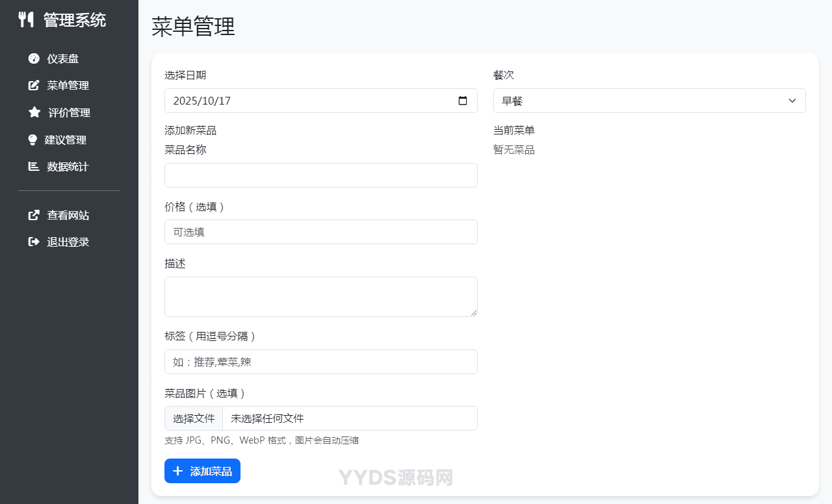Click the 暂无菜品 text
This screenshot has height=504, width=832.
[514, 150]
